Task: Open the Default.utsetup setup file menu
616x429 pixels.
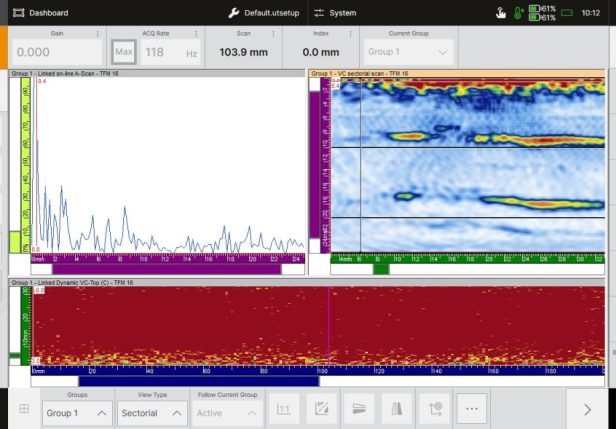Action: tap(264, 13)
